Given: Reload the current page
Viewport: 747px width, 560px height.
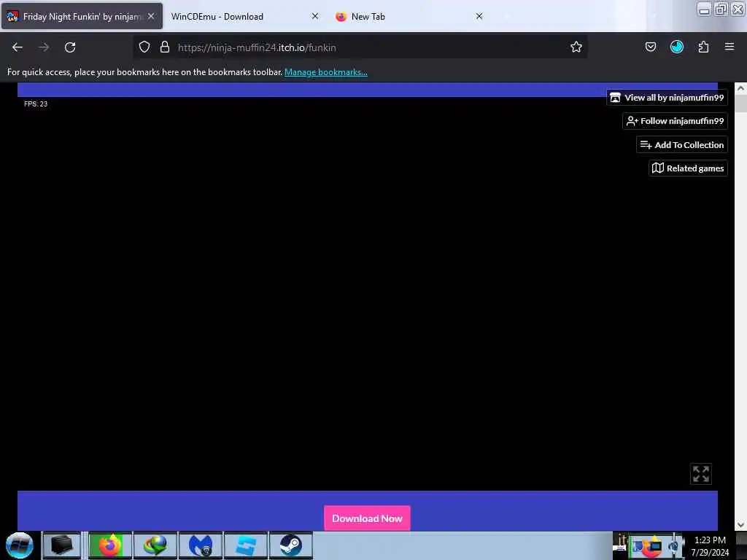Looking at the screenshot, I should [x=70, y=47].
